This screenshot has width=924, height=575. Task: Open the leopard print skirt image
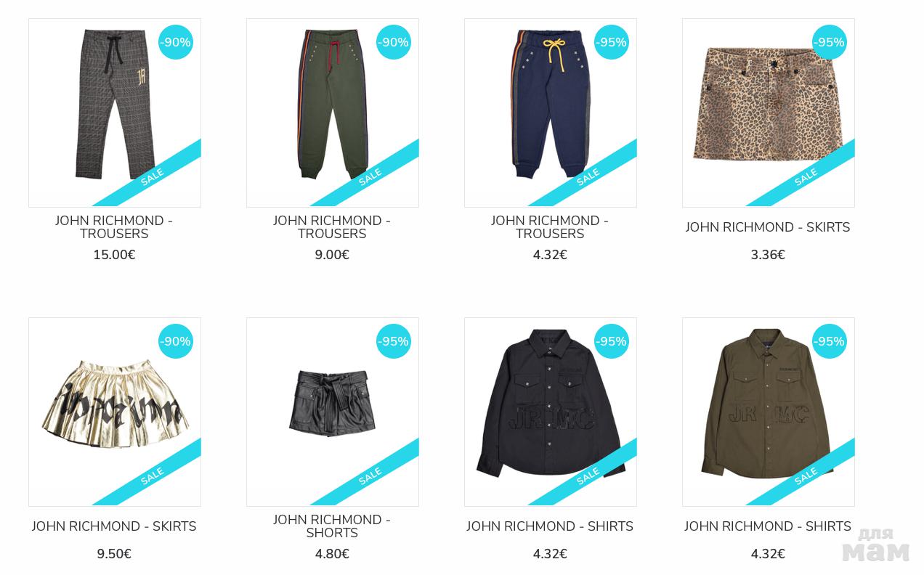pyautogui.click(x=769, y=113)
